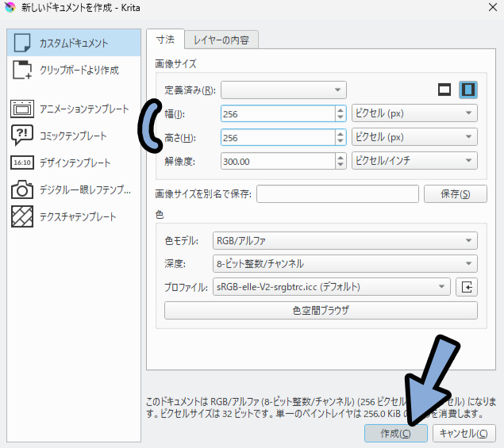Open the profile dropdown (sRGB-elle-V2-srgbtrc.icc)
This screenshot has width=504, height=448.
(332, 287)
